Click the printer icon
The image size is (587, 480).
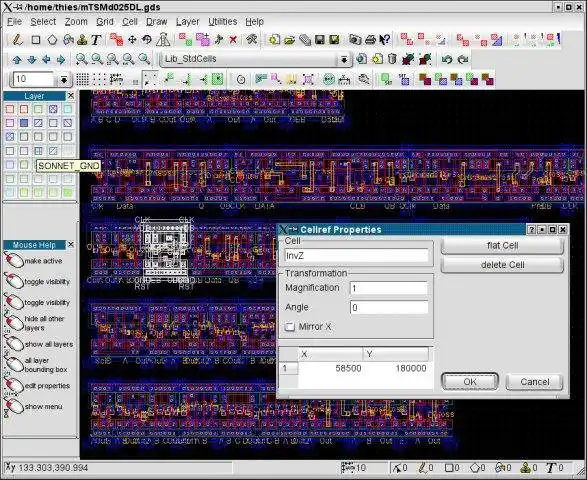click(370, 39)
